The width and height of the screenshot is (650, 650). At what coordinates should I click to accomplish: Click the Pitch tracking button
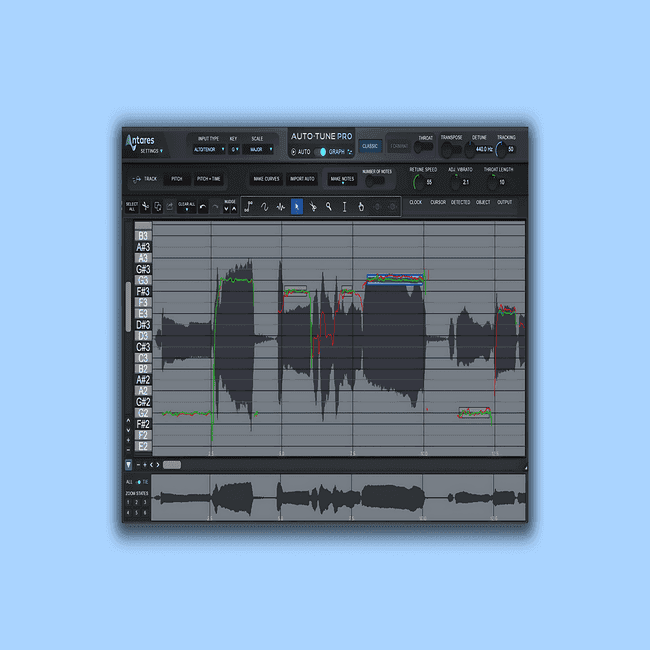coord(177,179)
